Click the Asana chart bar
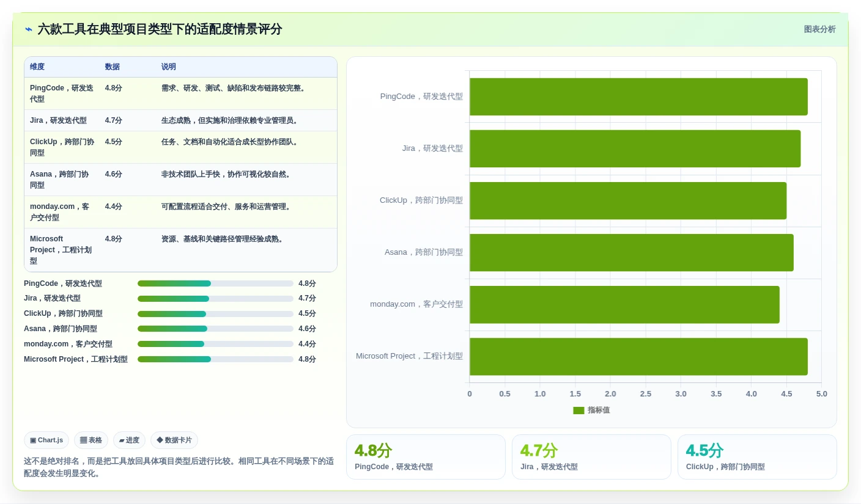This screenshot has width=861, height=504. [632, 252]
